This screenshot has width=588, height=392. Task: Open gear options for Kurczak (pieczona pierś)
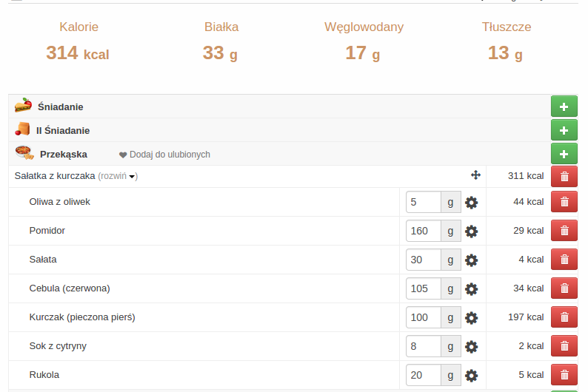(471, 318)
